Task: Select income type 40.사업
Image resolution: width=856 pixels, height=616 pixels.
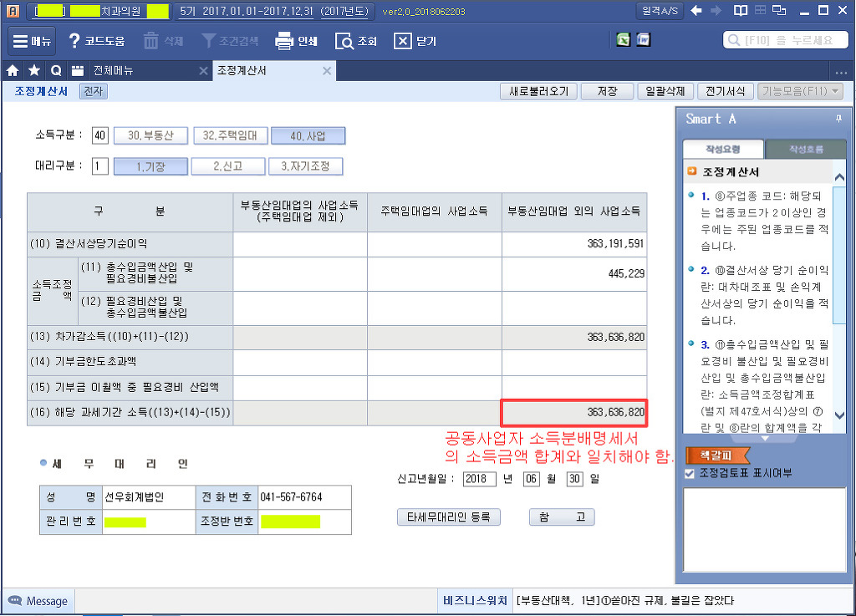Action: [x=308, y=135]
